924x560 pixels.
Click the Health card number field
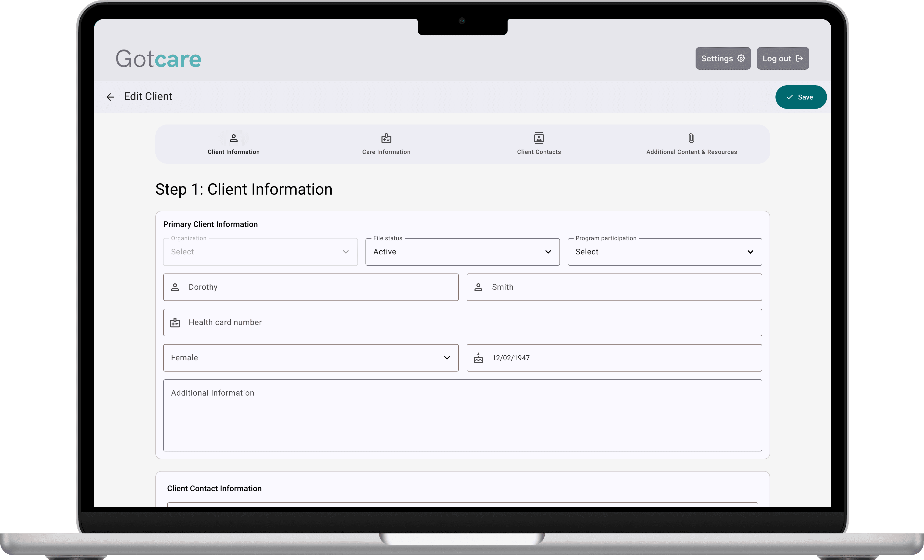(x=463, y=323)
